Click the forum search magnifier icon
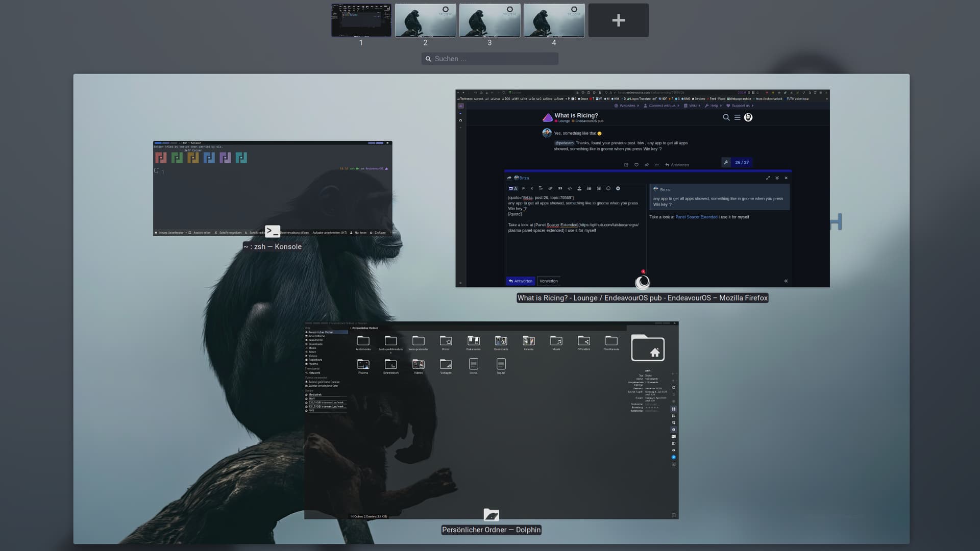Image resolution: width=980 pixels, height=551 pixels. [x=726, y=117]
